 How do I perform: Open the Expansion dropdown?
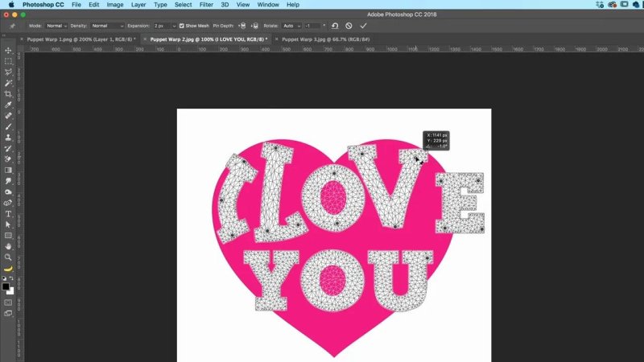[x=164, y=26]
